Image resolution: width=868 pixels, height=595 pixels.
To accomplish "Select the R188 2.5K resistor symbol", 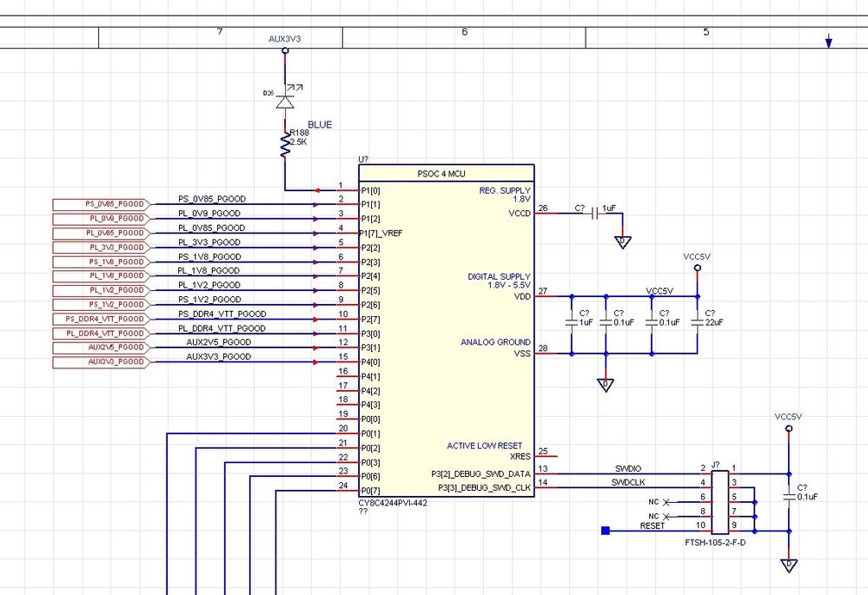I will pyautogui.click(x=285, y=144).
